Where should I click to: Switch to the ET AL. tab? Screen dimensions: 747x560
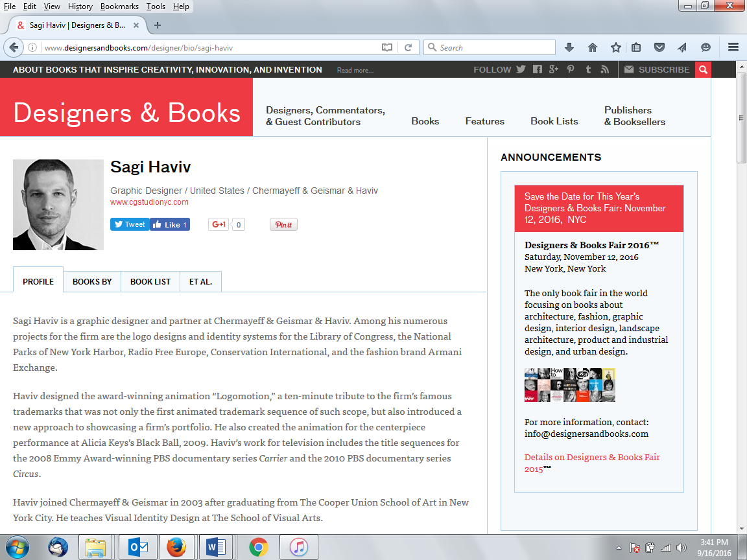point(200,281)
